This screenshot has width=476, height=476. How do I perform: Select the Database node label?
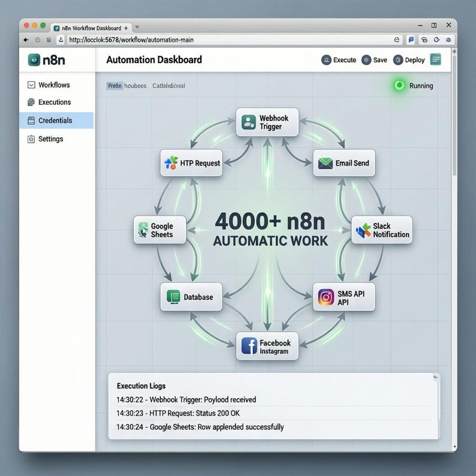[198, 297]
